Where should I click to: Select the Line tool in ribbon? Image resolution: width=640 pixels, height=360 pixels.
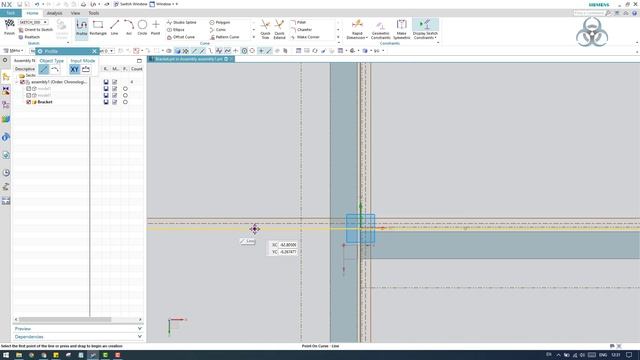pos(114,28)
